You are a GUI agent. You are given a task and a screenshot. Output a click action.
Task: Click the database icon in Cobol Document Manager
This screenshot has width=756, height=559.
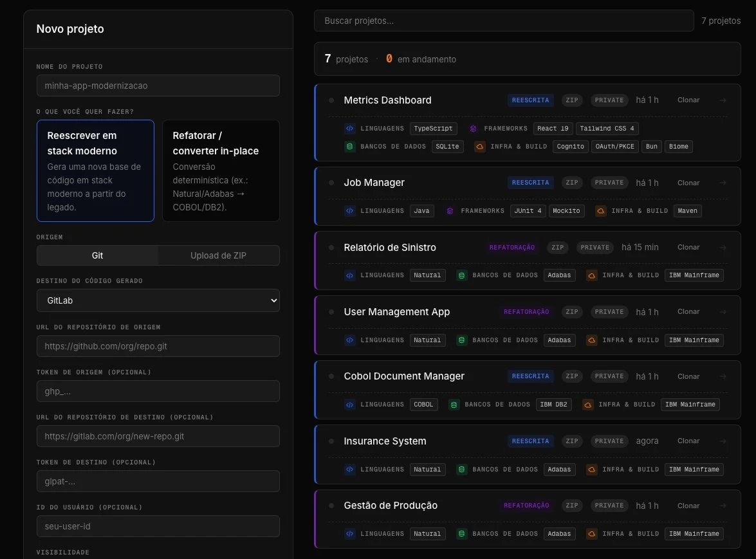454,405
